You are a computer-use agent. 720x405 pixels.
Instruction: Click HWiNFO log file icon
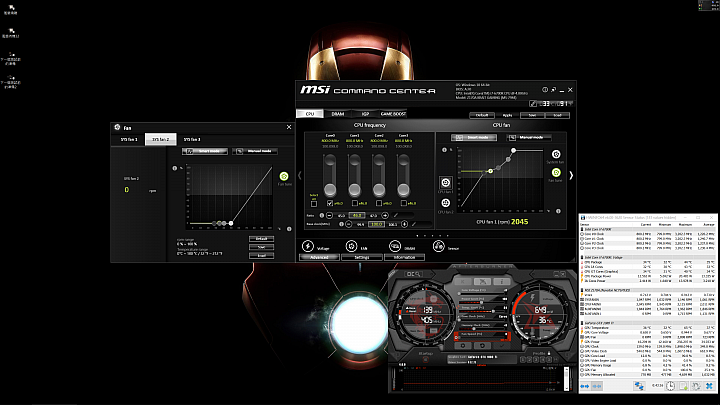tap(683, 386)
